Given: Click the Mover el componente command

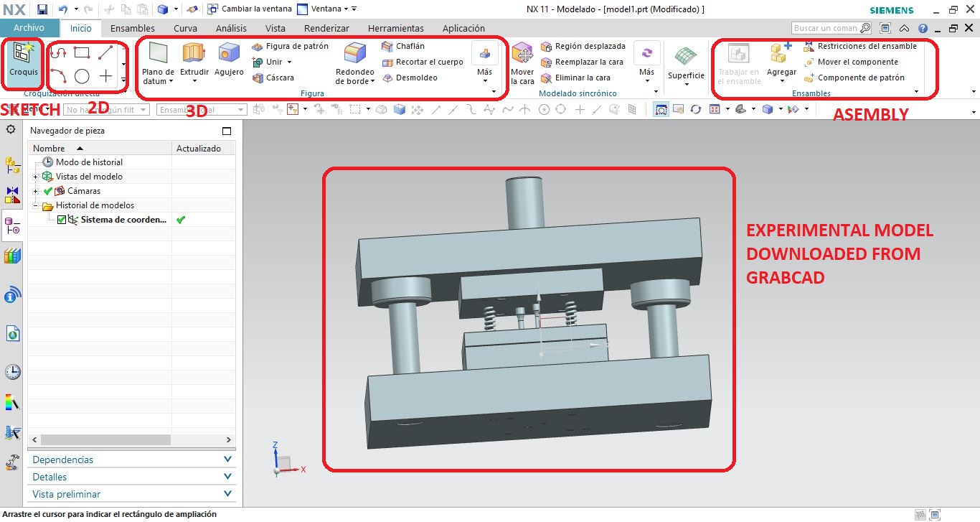Looking at the screenshot, I should (851, 62).
